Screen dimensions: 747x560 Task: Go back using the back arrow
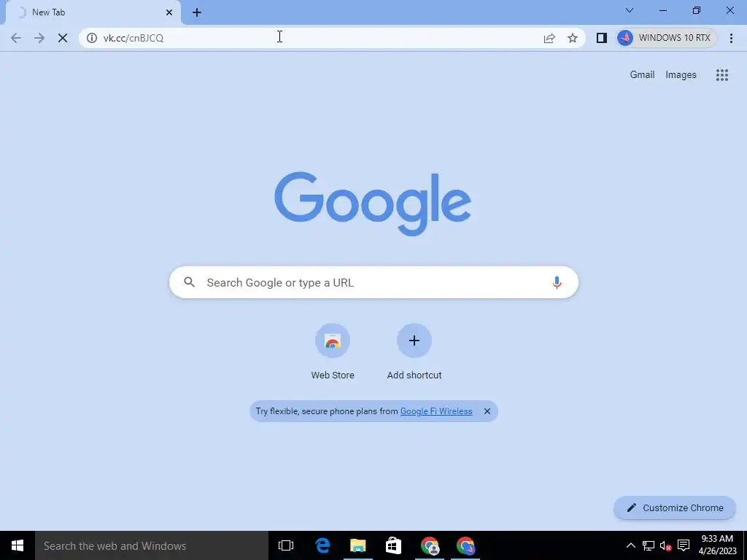point(16,38)
